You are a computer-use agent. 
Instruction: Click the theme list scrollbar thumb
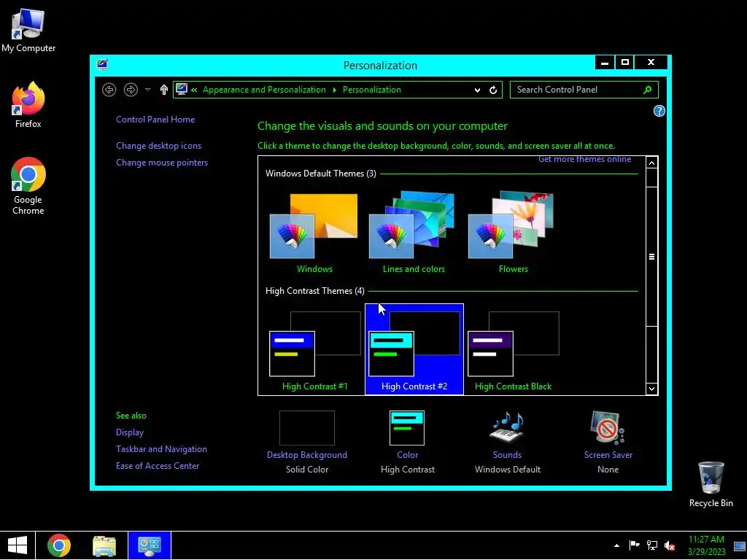pos(651,257)
